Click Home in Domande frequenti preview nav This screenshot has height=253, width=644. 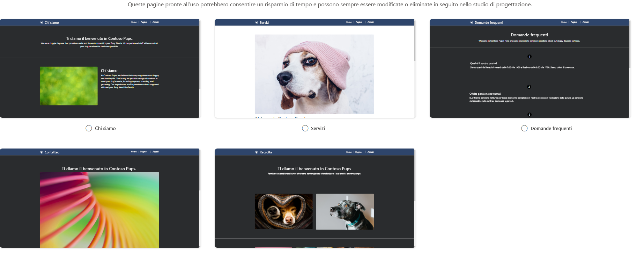pos(564,22)
